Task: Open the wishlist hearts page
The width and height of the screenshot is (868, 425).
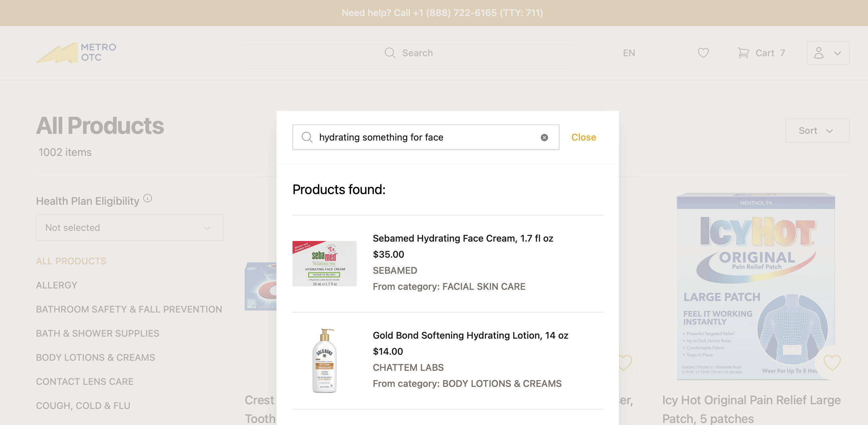Action: tap(703, 53)
